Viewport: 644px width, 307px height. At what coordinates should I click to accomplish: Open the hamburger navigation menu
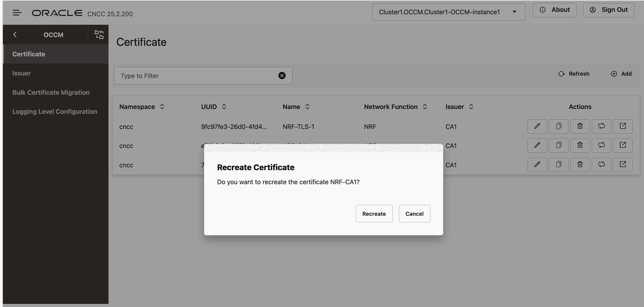[x=17, y=13]
